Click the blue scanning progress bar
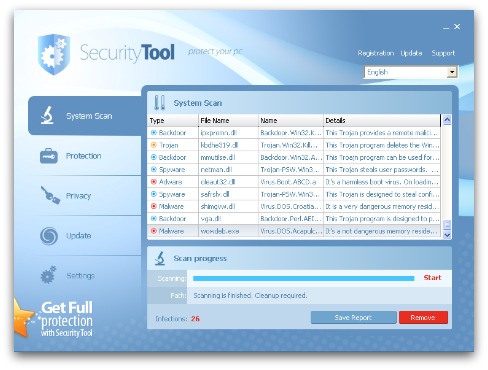The image size is (488, 370). pos(303,278)
